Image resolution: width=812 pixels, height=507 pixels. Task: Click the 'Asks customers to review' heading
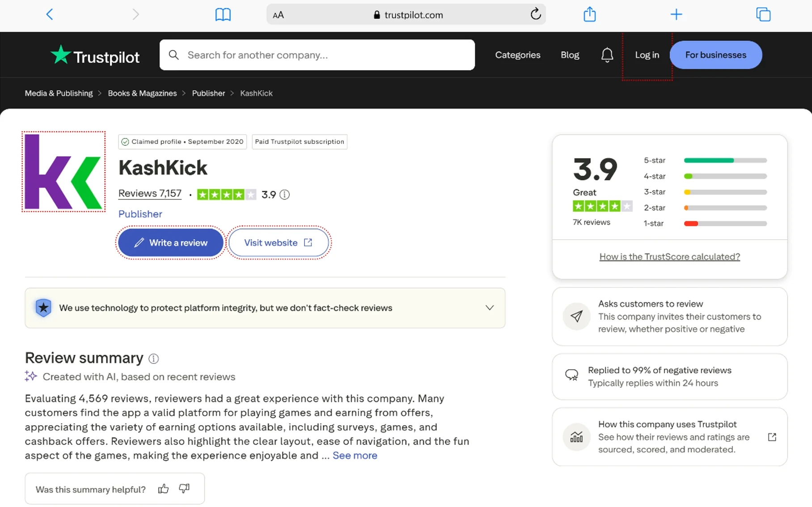(x=651, y=304)
